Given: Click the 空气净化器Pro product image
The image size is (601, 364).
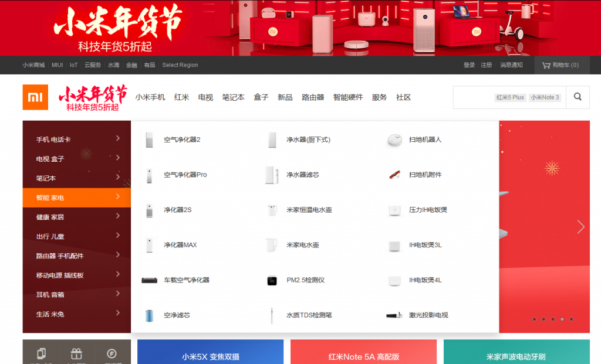Looking at the screenshot, I should click(x=150, y=175).
